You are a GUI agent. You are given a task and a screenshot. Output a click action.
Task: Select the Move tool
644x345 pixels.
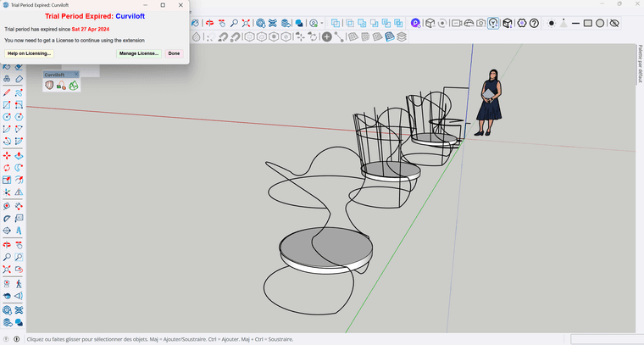[x=7, y=156]
